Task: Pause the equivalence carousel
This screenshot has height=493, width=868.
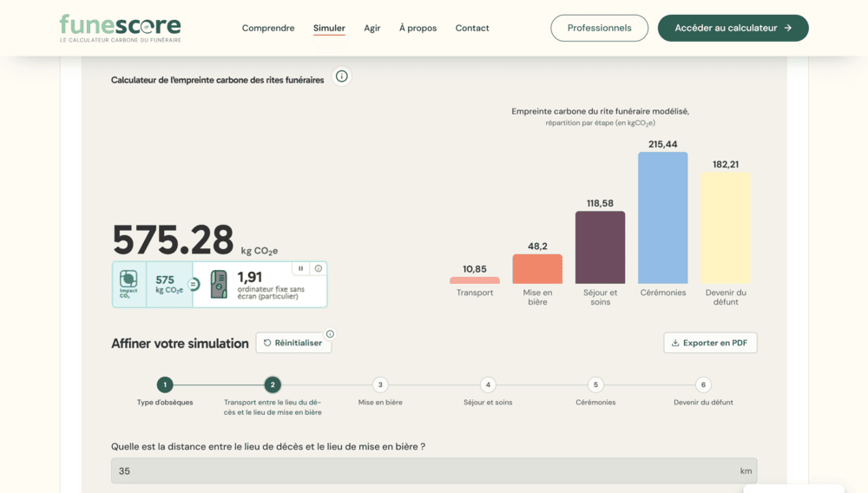Action: coord(300,268)
